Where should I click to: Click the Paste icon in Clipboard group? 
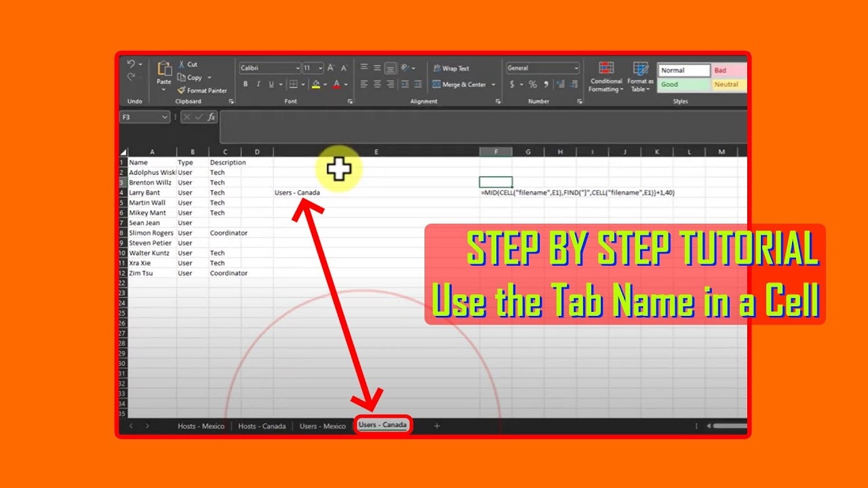[164, 70]
